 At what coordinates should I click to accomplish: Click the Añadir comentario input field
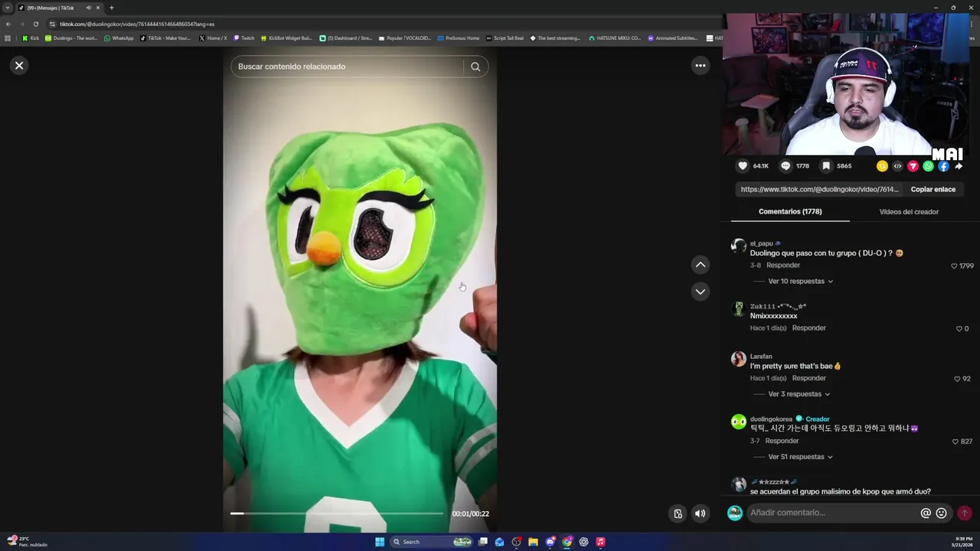[x=831, y=513]
